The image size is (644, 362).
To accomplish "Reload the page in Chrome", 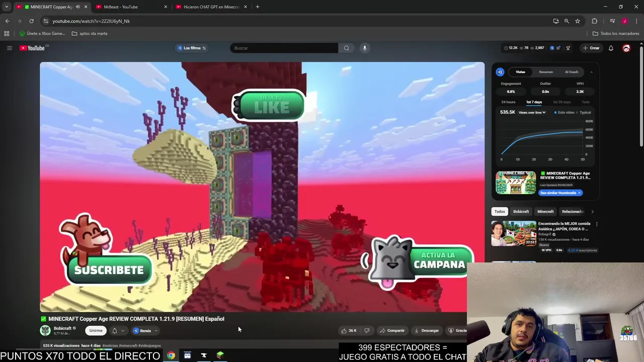I will (31, 21).
